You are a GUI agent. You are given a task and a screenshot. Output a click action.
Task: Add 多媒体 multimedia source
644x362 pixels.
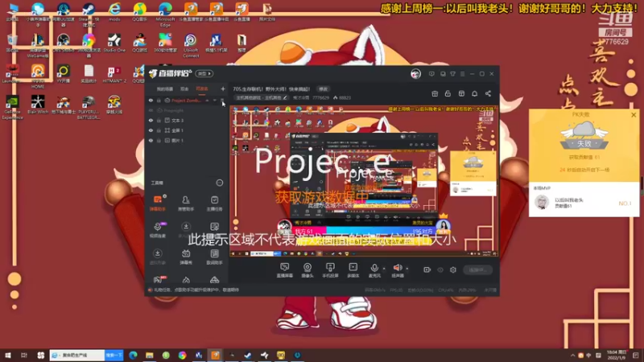353,270
